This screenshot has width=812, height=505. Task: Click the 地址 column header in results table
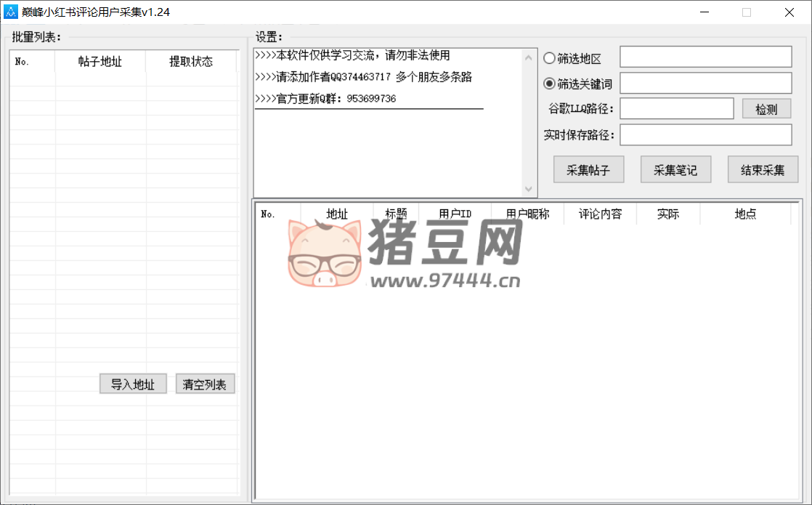[x=336, y=214]
